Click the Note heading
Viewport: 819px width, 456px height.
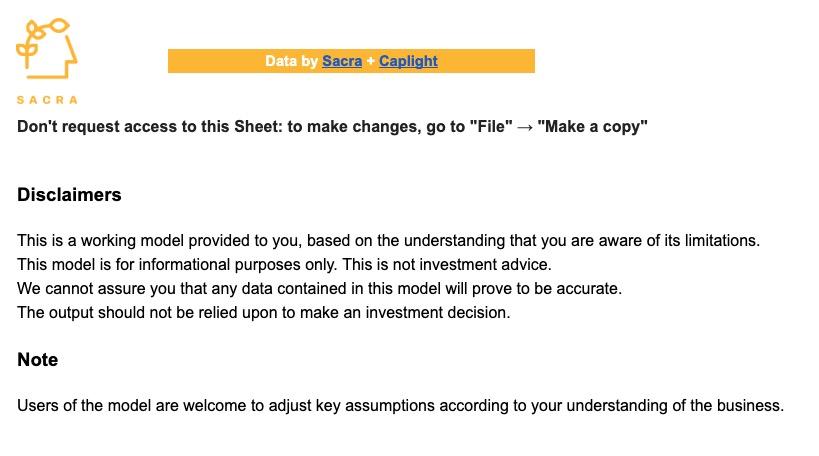pyautogui.click(x=38, y=359)
